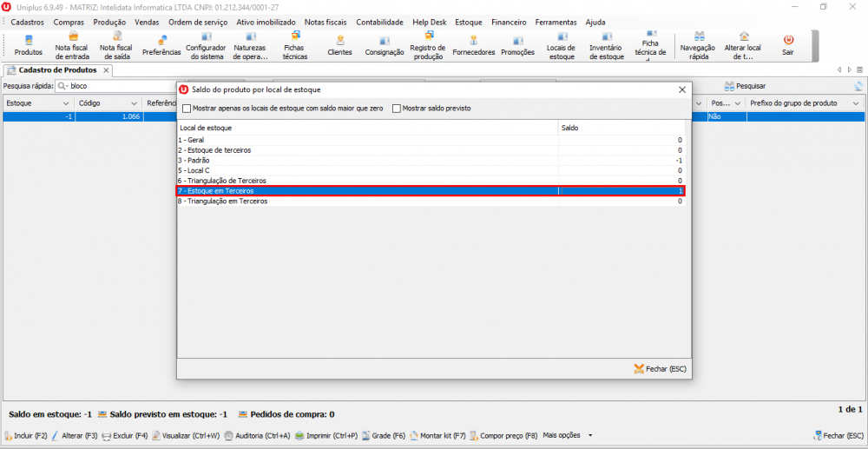Click the Fornecedores toolbar icon
This screenshot has width=868, height=449.
[473, 45]
